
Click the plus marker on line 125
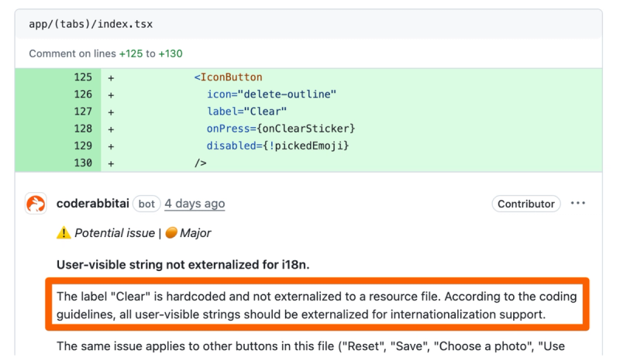111,77
